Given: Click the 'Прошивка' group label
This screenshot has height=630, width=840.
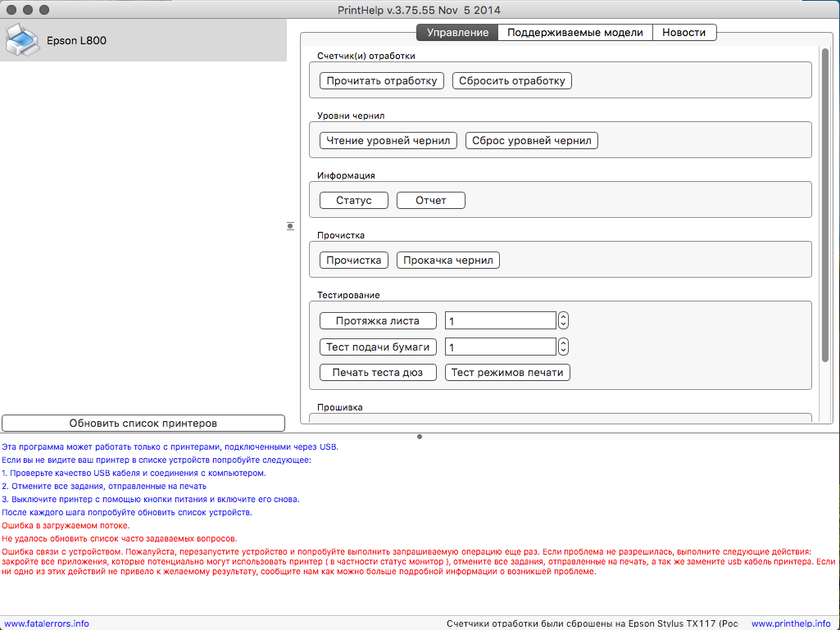Looking at the screenshot, I should tap(339, 407).
